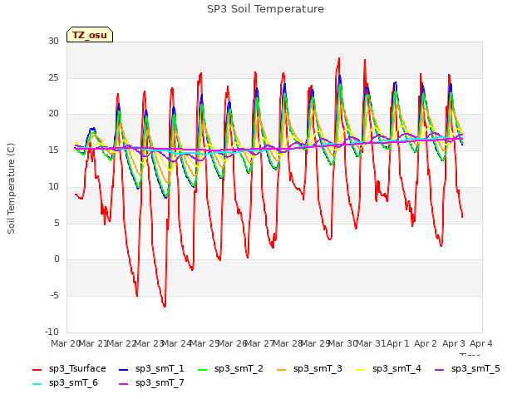The image size is (532, 399).
Task: Click the Apr 1 x-axis tick label
Action: coord(398,343)
